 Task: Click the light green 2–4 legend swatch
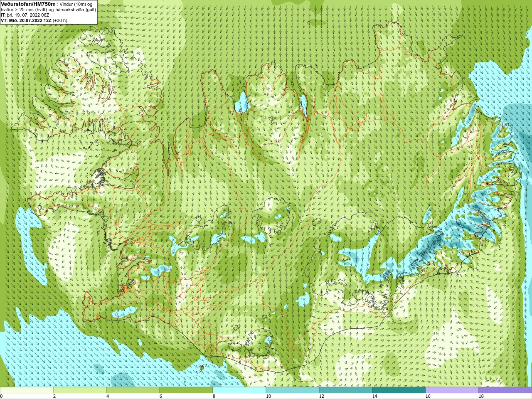coord(80,390)
